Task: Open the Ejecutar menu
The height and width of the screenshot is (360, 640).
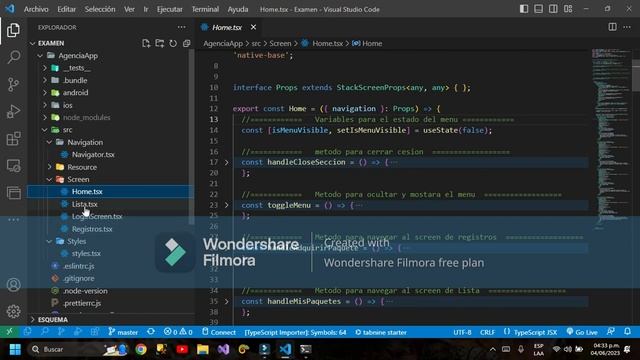Action: [x=170, y=9]
